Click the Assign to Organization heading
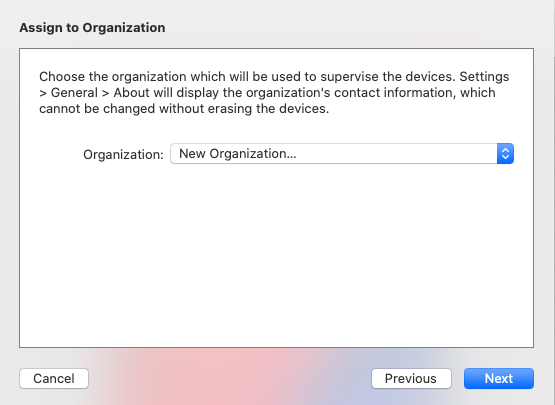555x405 pixels. click(92, 28)
